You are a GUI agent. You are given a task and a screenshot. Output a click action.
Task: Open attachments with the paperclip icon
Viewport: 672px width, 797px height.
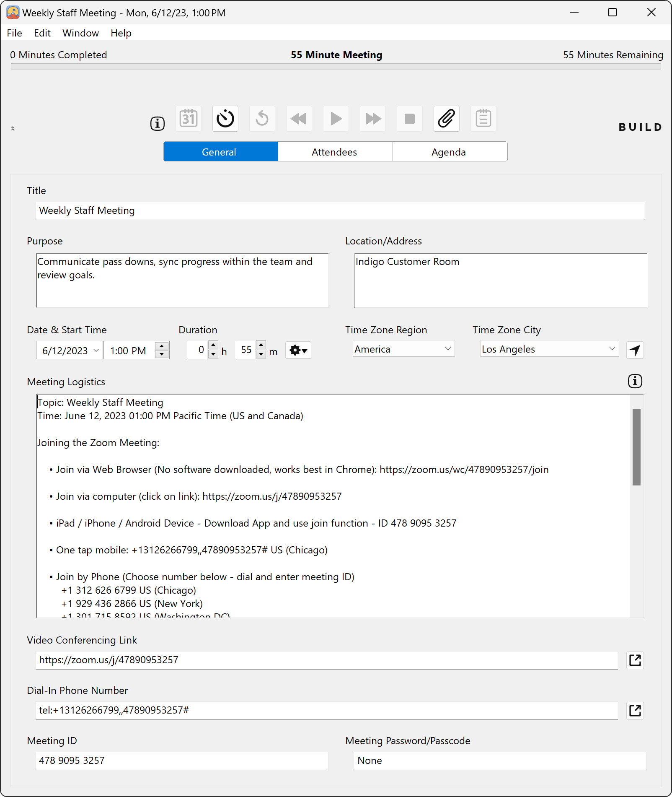[447, 119]
